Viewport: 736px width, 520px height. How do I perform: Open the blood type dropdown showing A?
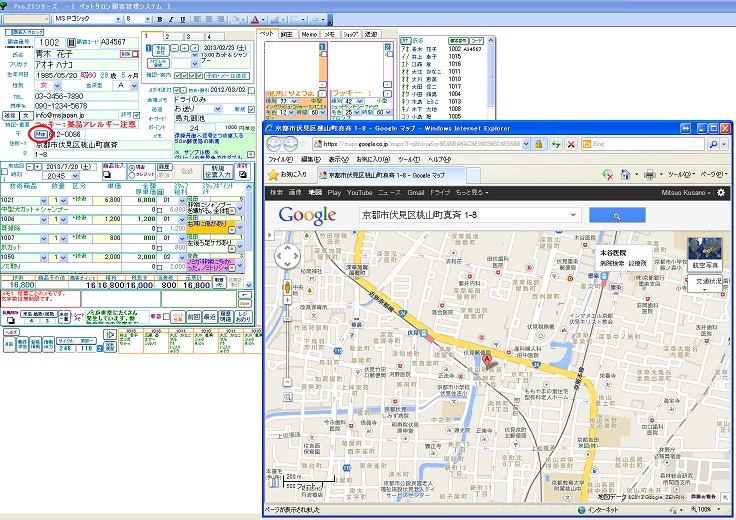pyautogui.click(x=133, y=85)
